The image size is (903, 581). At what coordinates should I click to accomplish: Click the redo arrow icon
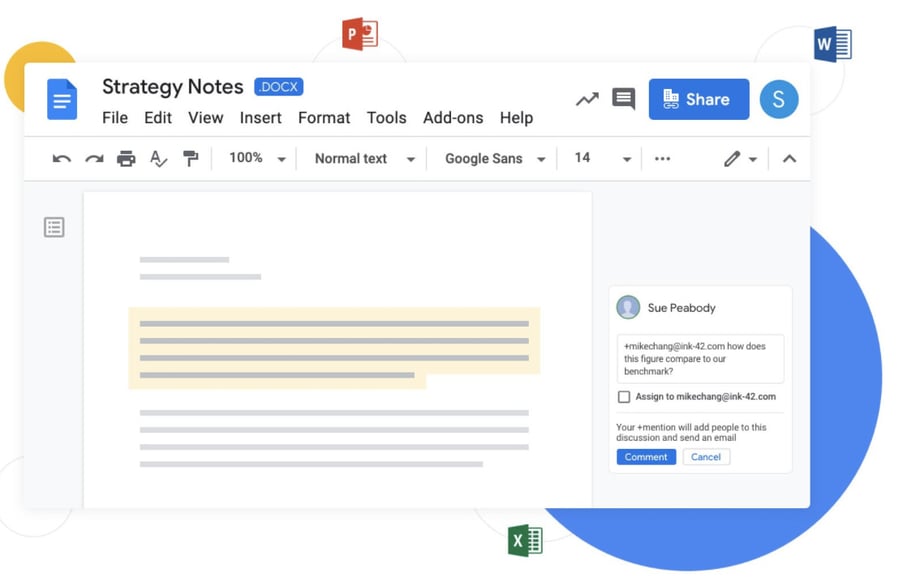pos(94,159)
